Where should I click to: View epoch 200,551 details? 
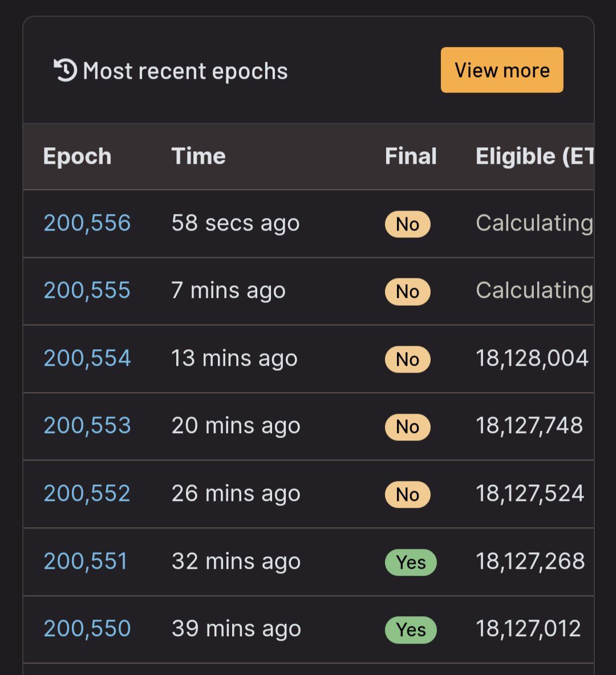coord(86,561)
